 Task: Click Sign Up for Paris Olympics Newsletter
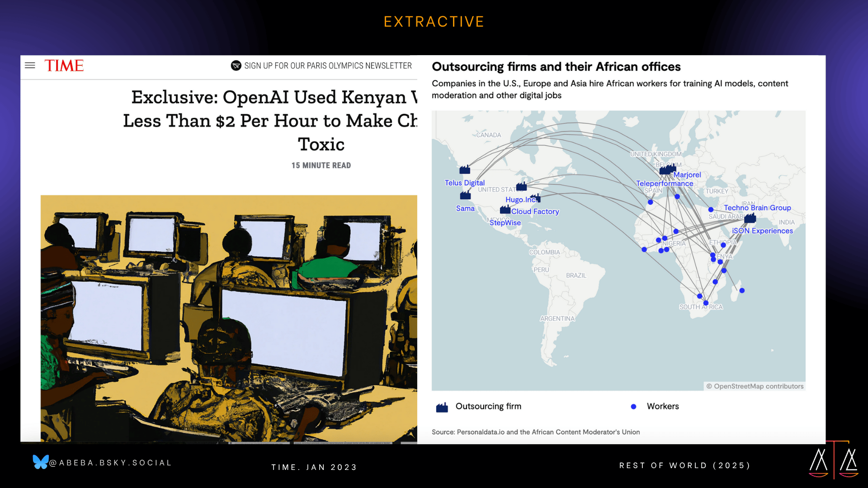(x=328, y=66)
